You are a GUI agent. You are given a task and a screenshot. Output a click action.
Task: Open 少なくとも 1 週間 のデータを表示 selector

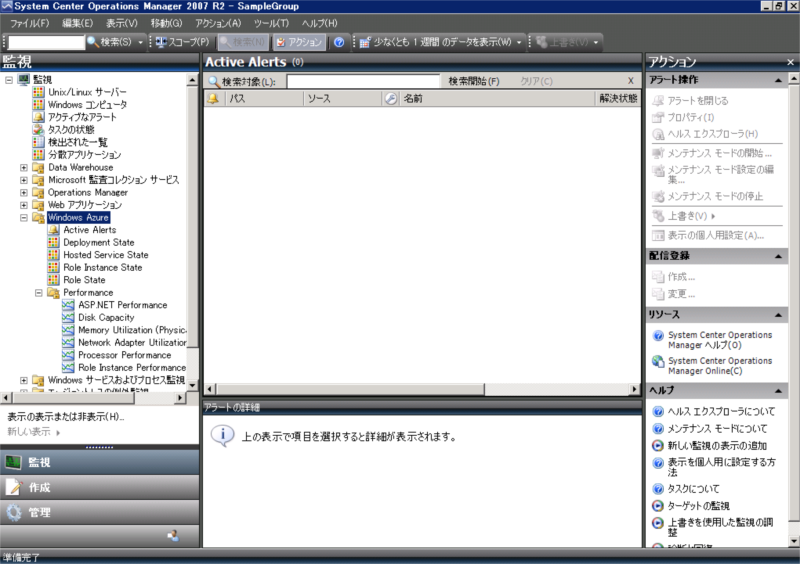click(441, 42)
